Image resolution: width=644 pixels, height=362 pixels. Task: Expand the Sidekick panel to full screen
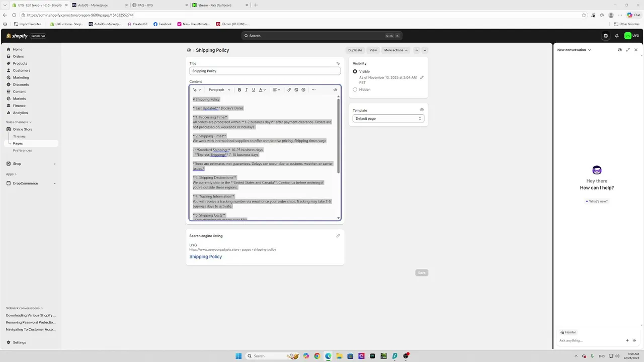[628, 50]
